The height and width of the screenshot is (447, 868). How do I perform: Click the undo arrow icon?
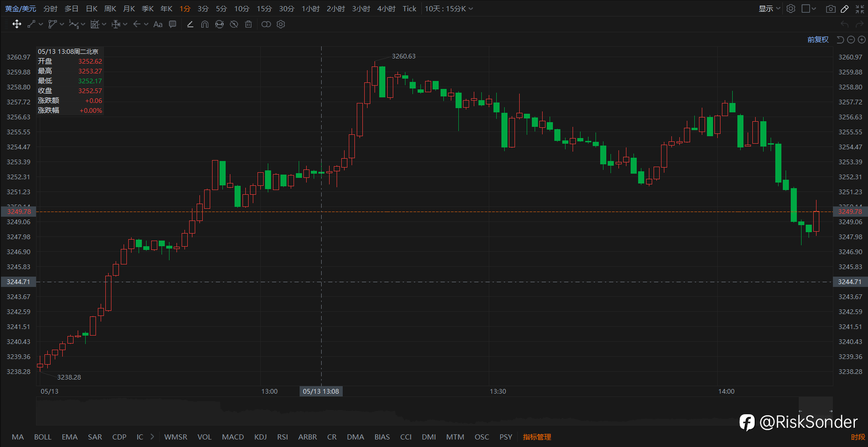[845, 24]
